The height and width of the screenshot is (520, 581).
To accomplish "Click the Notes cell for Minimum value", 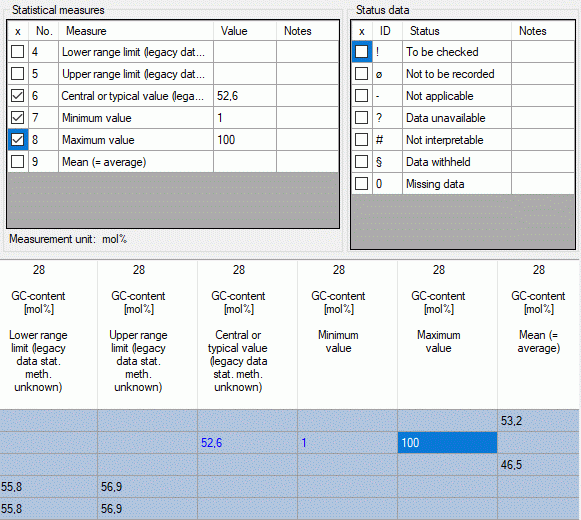I will [x=307, y=118].
